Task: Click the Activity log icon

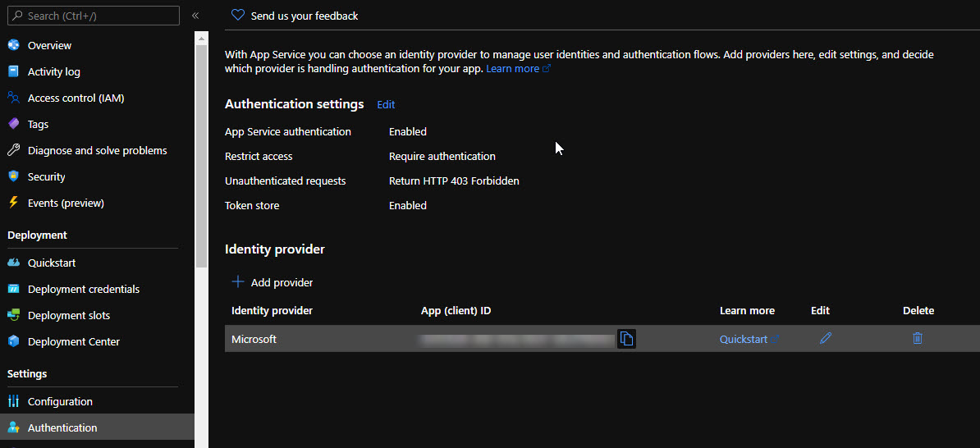Action: [x=13, y=71]
